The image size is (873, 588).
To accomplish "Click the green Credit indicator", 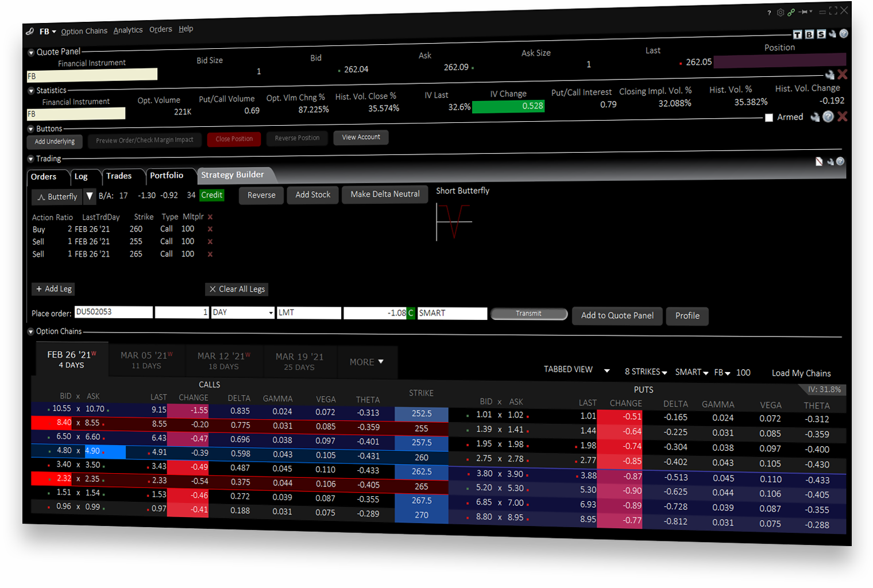I will click(211, 195).
